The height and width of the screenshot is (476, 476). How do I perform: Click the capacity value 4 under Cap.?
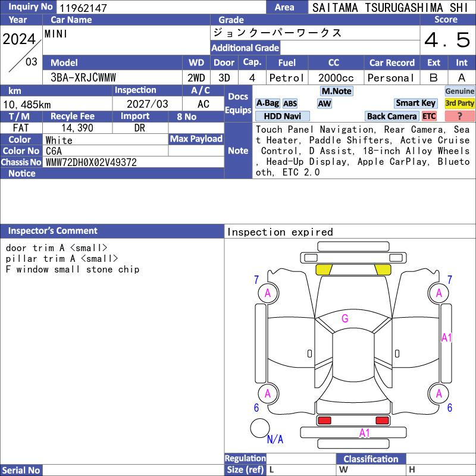pos(252,78)
